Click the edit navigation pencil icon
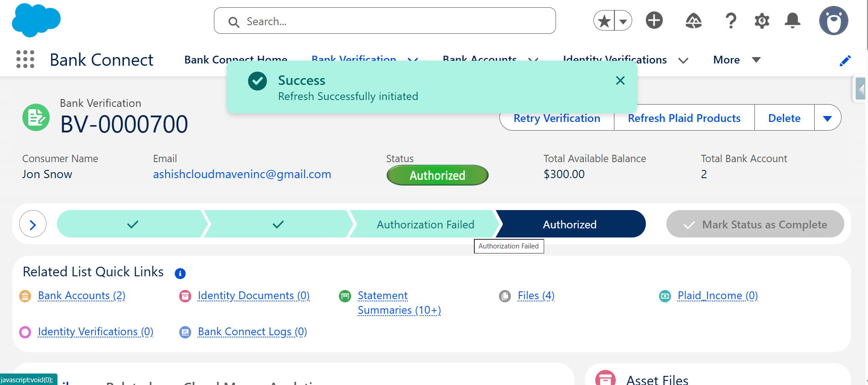 [x=845, y=61]
